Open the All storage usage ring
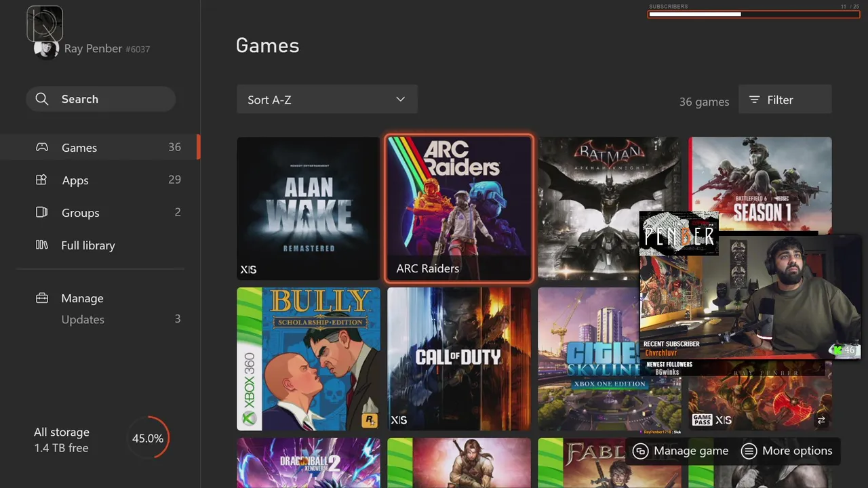The image size is (868, 488). [148, 439]
